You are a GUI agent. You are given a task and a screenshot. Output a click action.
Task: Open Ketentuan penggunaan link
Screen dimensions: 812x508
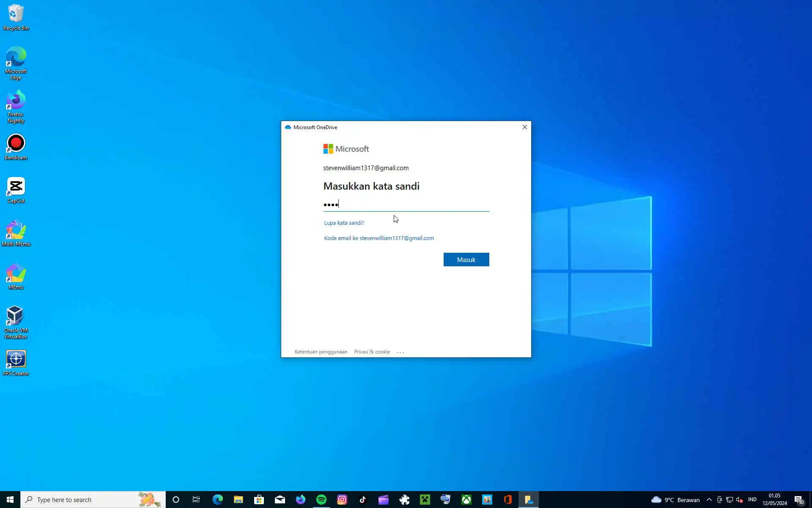coord(321,352)
